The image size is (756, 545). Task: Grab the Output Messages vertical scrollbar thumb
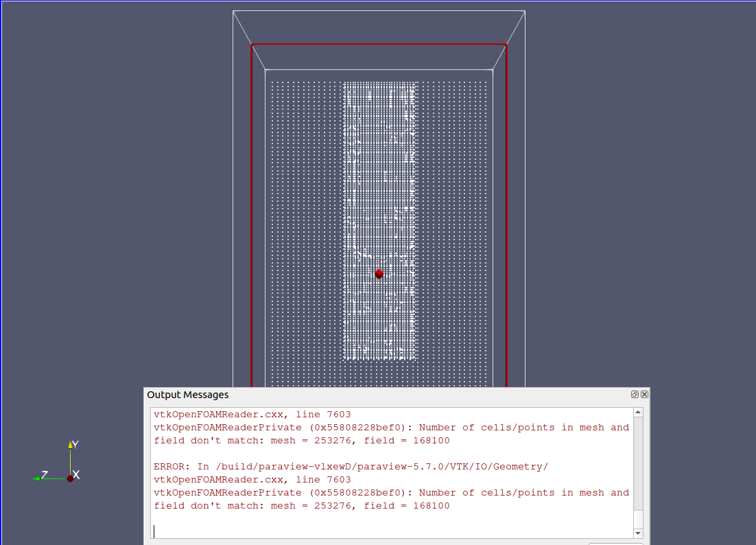point(638,463)
